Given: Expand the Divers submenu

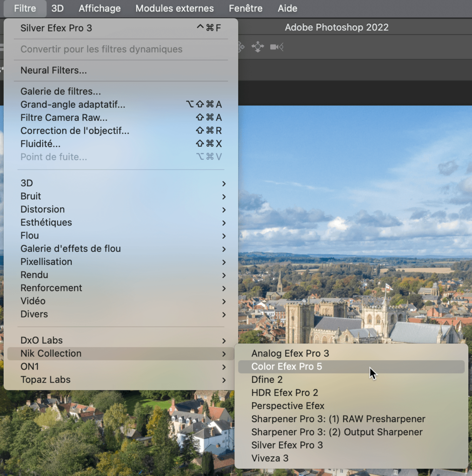Looking at the screenshot, I should tap(120, 314).
